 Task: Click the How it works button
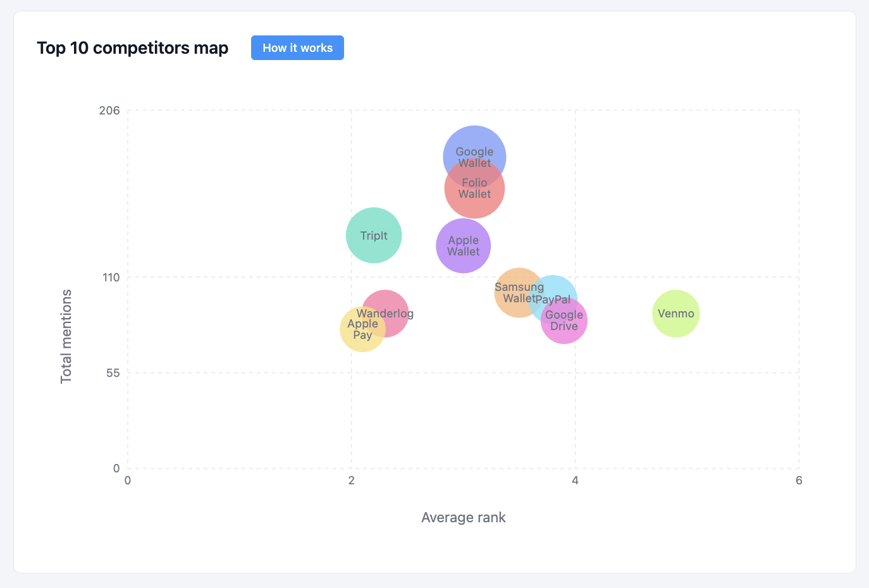point(297,48)
